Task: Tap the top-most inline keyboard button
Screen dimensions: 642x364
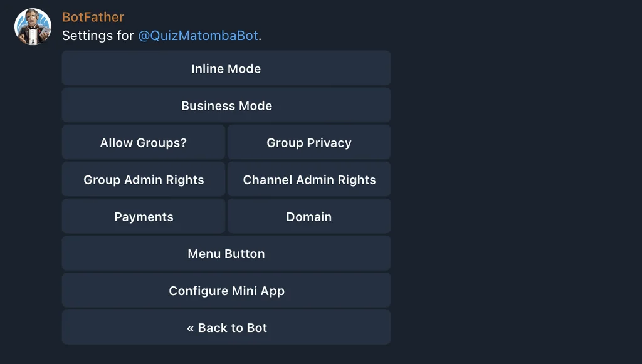Action: tap(226, 68)
